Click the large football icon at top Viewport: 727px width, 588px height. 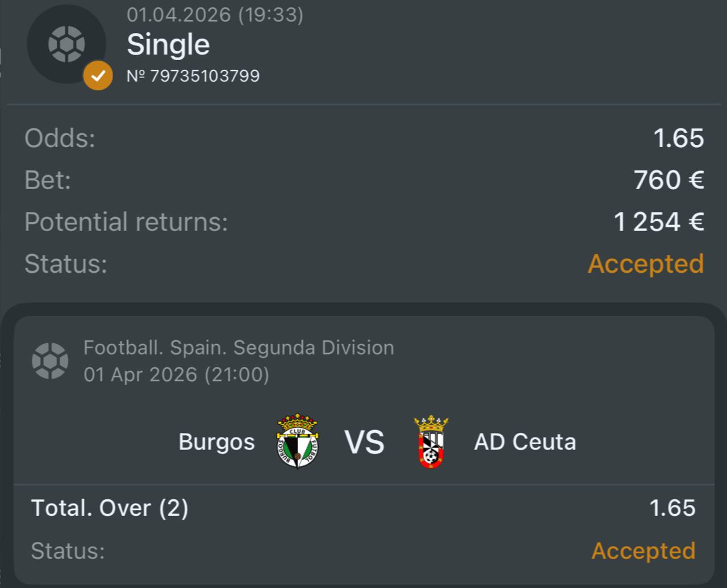pos(66,44)
